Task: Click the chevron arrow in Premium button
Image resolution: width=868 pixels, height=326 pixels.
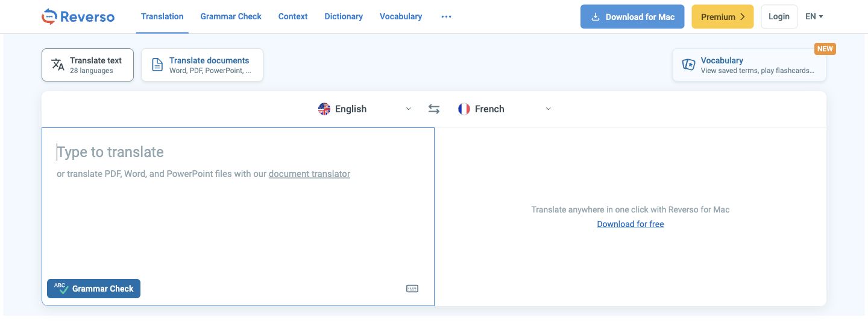Action: [x=743, y=17]
